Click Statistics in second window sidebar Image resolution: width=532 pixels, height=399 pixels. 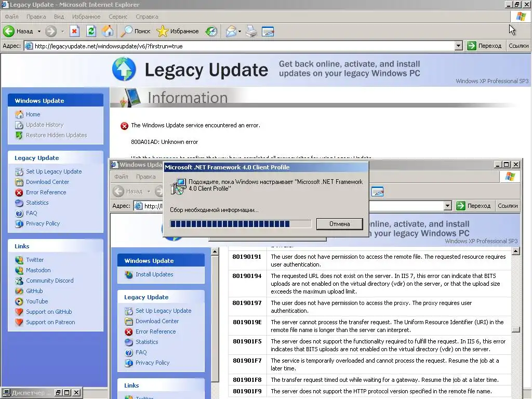click(x=147, y=342)
